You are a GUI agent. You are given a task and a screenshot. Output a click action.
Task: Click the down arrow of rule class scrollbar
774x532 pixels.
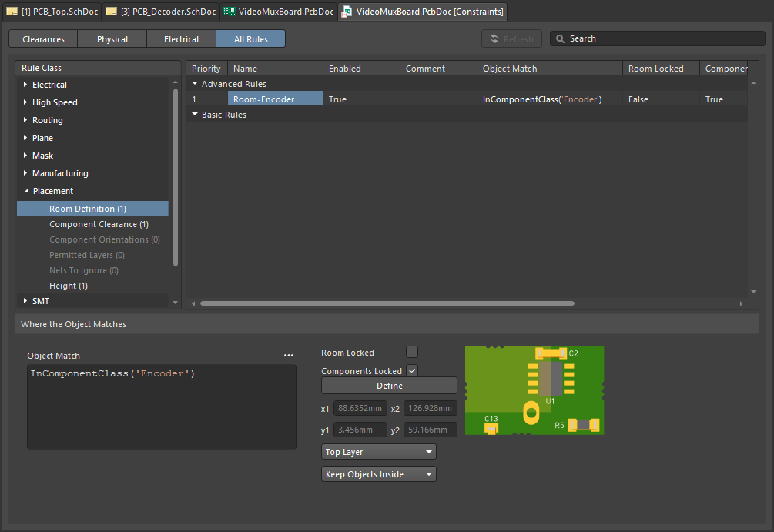[176, 302]
